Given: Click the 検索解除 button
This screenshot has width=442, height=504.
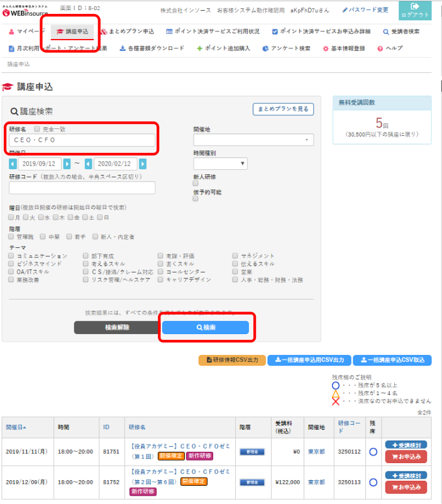Looking at the screenshot, I should 117,328.
